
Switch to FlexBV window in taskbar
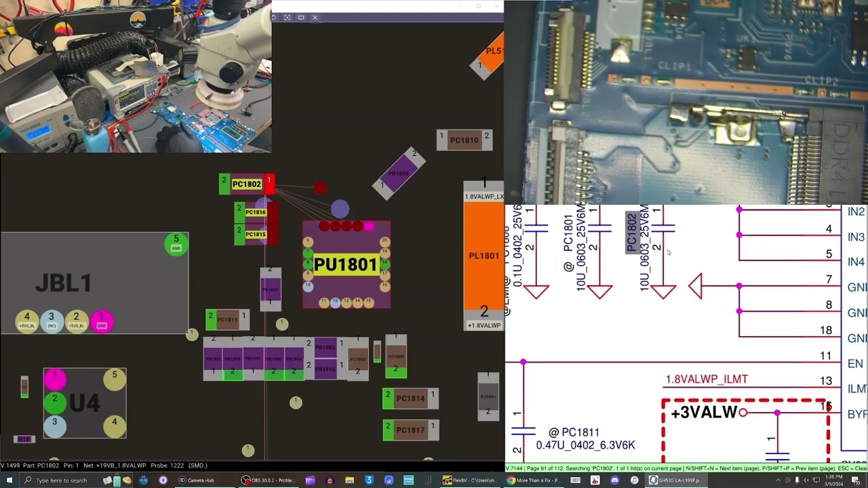pos(469,481)
